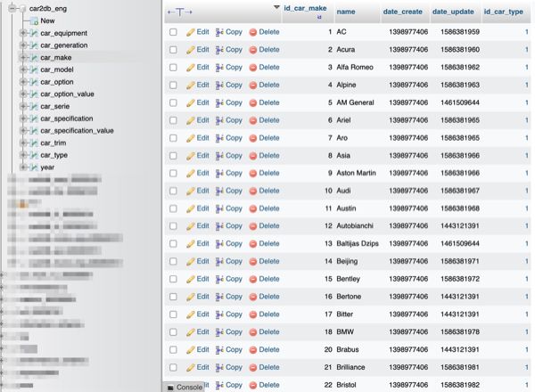Click the pencil icon in Bertone row
Screen dimensions: 535x392
click(191, 297)
